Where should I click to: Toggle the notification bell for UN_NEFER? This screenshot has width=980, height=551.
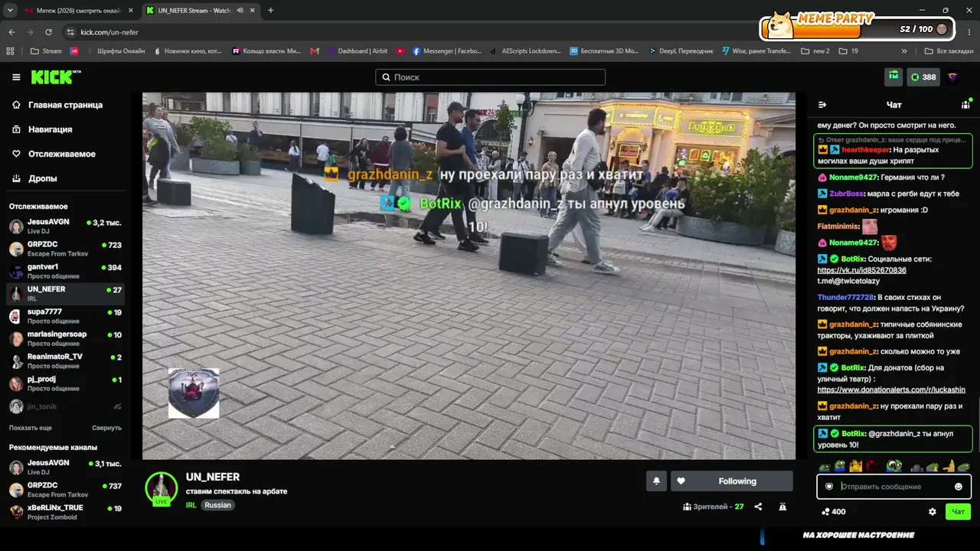click(656, 481)
